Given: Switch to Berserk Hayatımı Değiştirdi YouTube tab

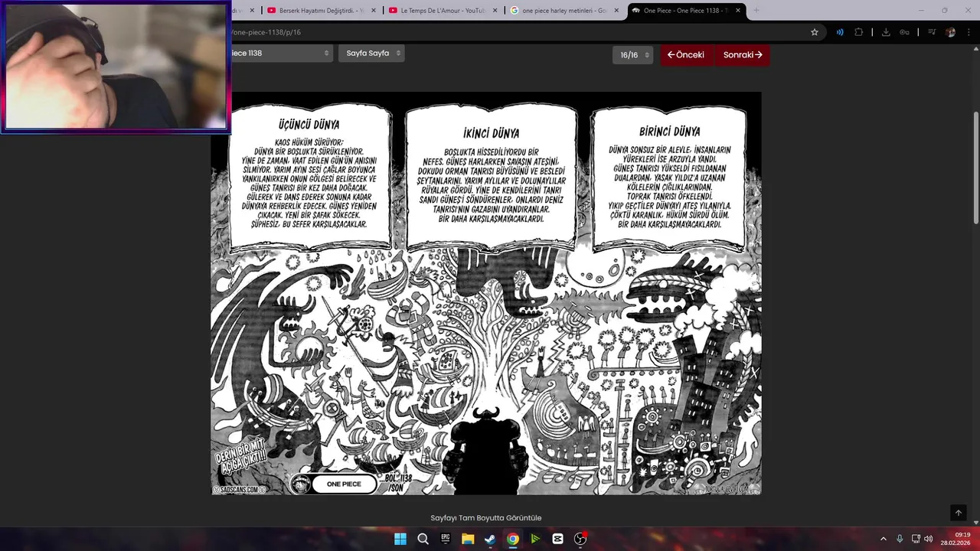Looking at the screenshot, I should click(x=322, y=11).
